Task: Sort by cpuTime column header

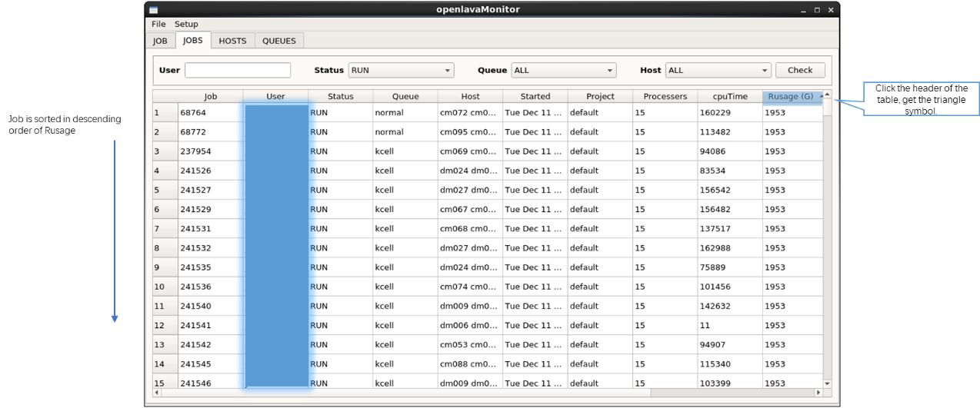Action: 730,96
